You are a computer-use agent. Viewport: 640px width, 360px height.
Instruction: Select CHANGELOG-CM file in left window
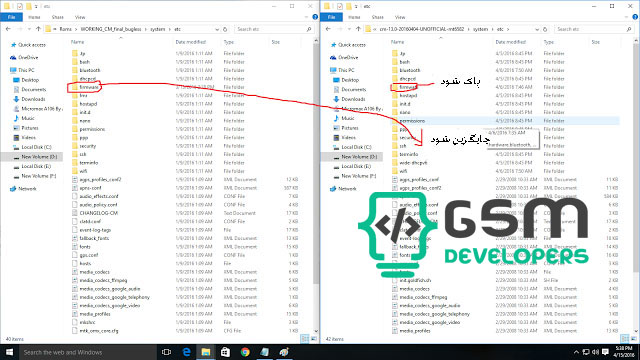(95, 213)
